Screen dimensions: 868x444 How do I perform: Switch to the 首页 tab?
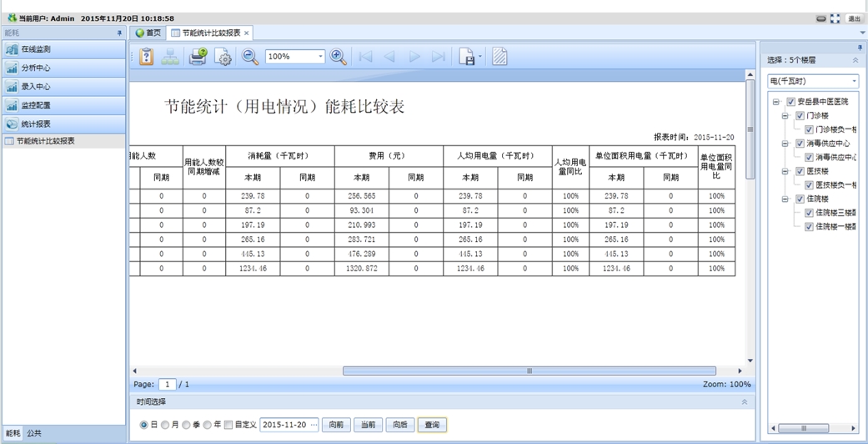(x=148, y=33)
